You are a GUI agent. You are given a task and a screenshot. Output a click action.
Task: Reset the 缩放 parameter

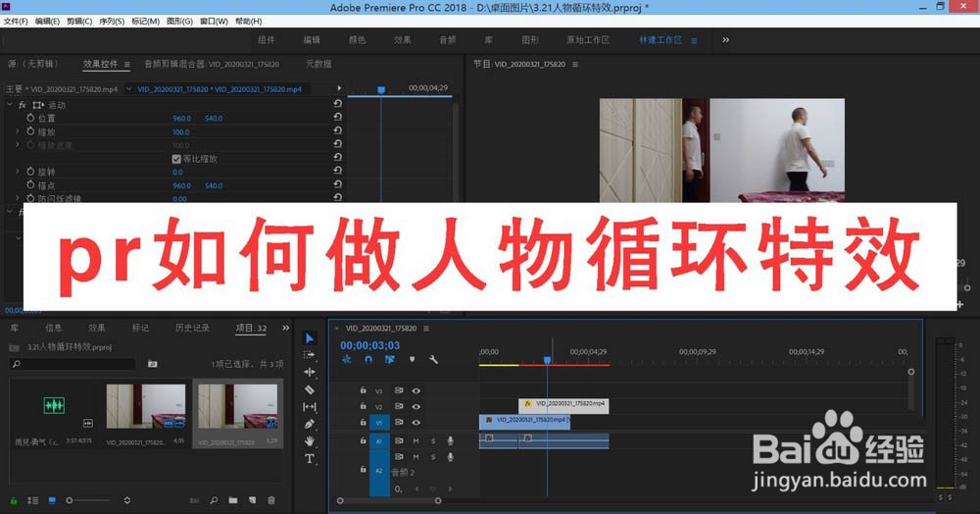pos(337,130)
